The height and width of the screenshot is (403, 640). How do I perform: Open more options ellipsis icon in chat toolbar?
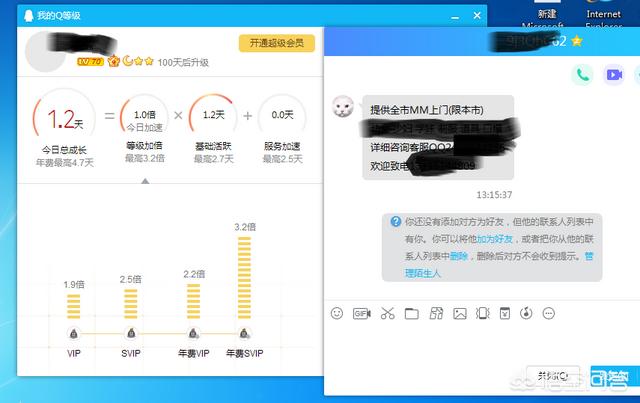pyautogui.click(x=549, y=313)
